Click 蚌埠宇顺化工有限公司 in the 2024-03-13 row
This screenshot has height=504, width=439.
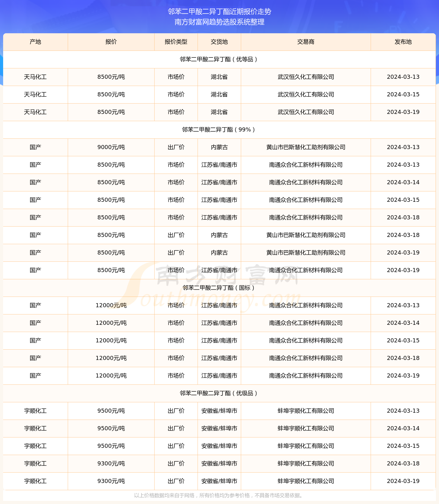[306, 411]
